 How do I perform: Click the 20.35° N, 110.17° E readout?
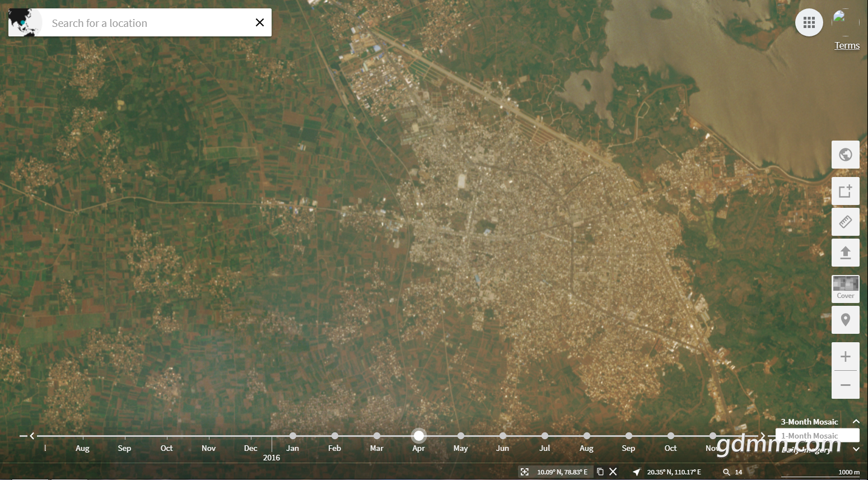tap(674, 472)
